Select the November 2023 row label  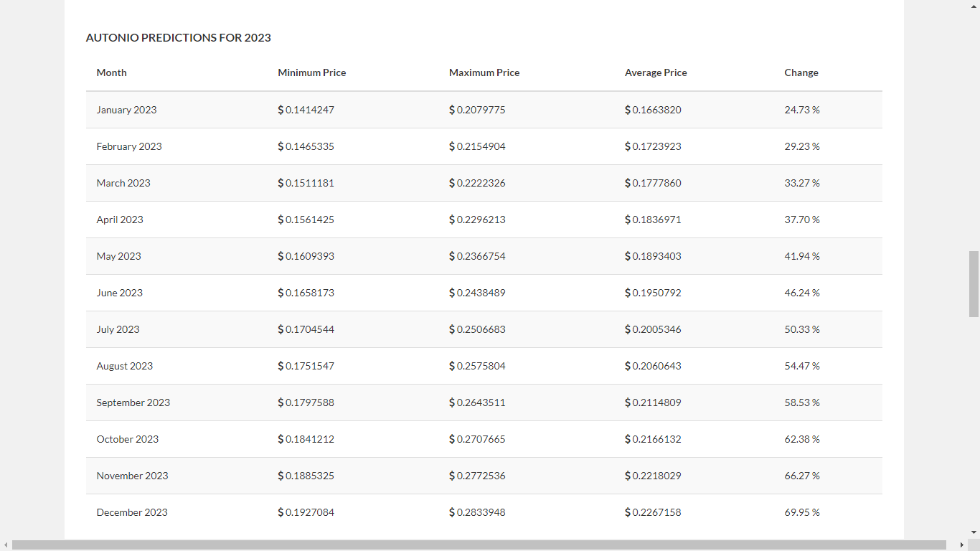point(133,476)
